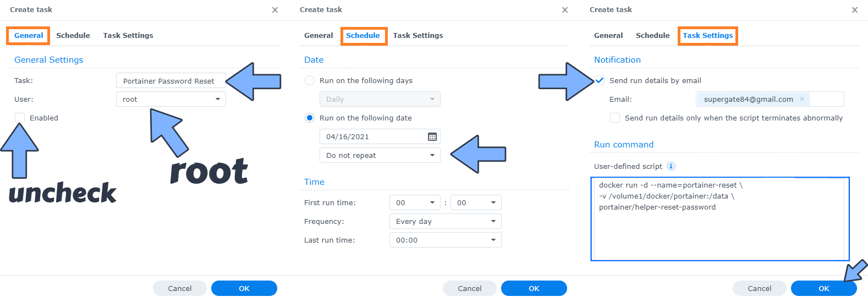The height and width of the screenshot is (302, 868).
Task: Open the first run hour dropdown
Action: pyautogui.click(x=415, y=202)
